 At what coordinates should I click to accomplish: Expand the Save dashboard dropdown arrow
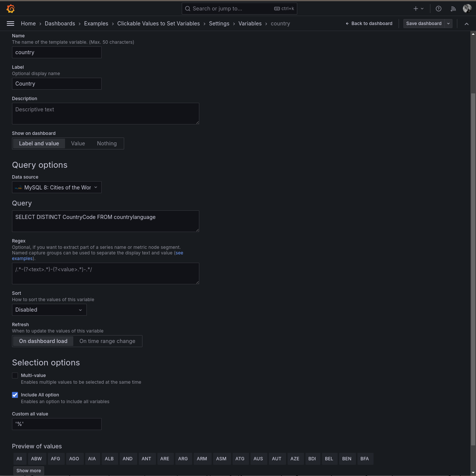(448, 23)
